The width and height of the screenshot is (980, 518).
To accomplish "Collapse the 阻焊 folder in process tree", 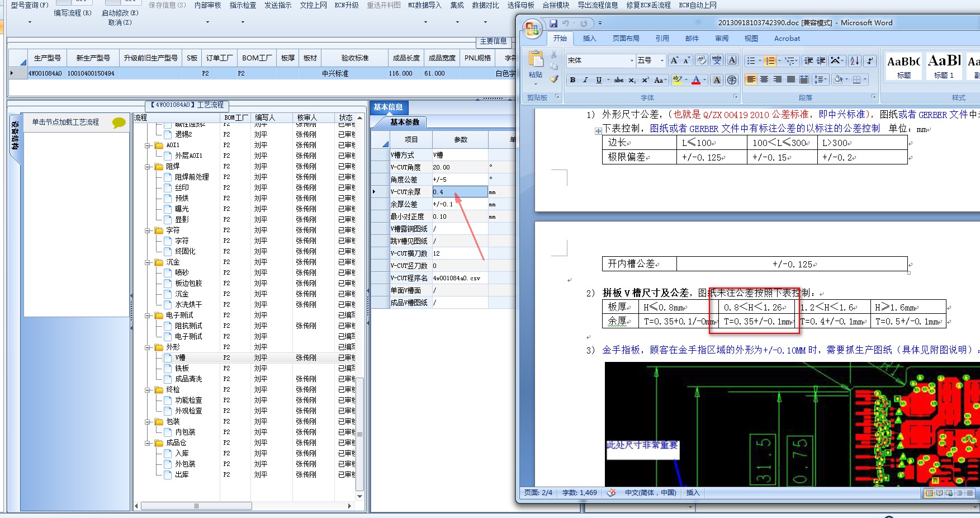I will [x=148, y=167].
